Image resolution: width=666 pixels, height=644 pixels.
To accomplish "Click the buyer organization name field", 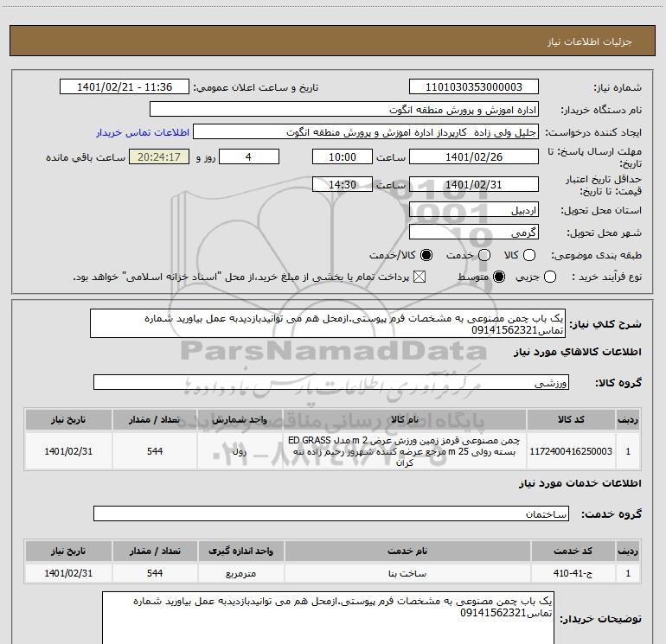I will pos(344,110).
